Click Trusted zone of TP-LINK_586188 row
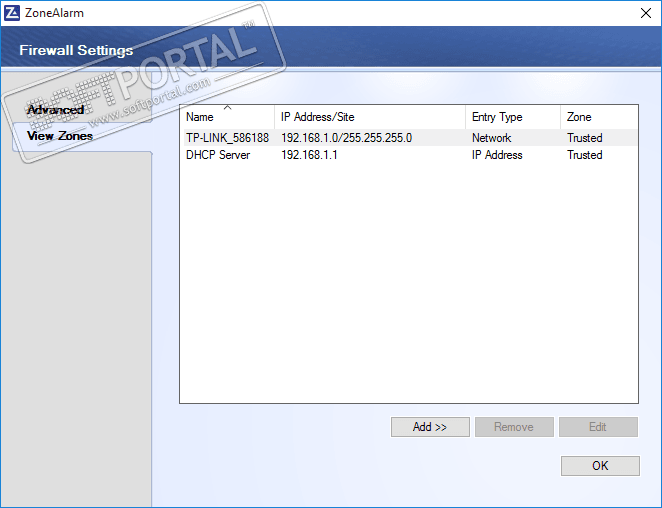 pyautogui.click(x=585, y=138)
